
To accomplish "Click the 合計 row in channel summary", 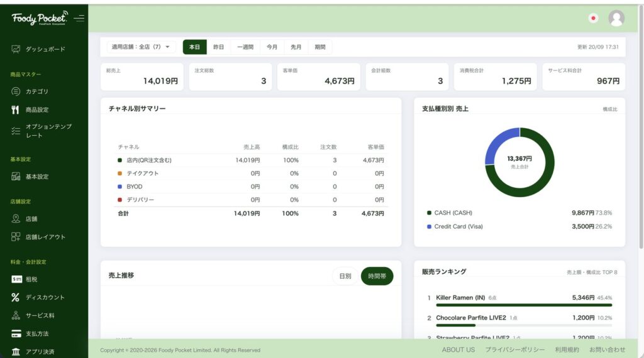I will pyautogui.click(x=251, y=214).
